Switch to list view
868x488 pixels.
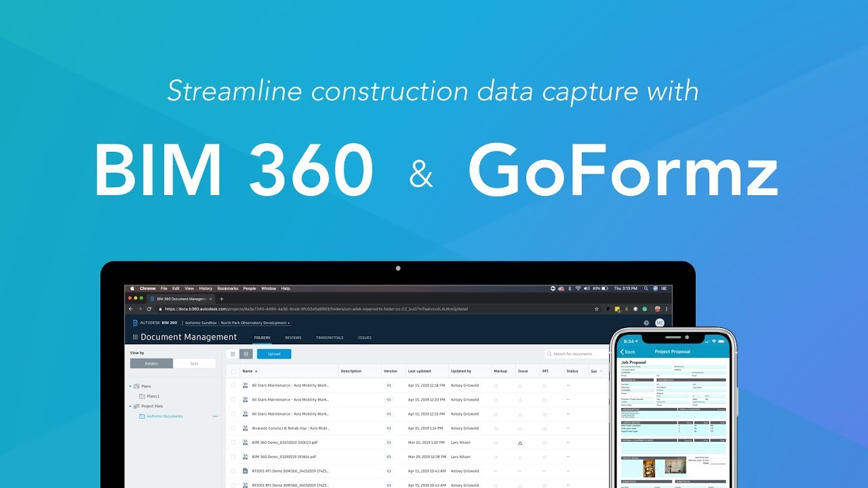pos(245,354)
